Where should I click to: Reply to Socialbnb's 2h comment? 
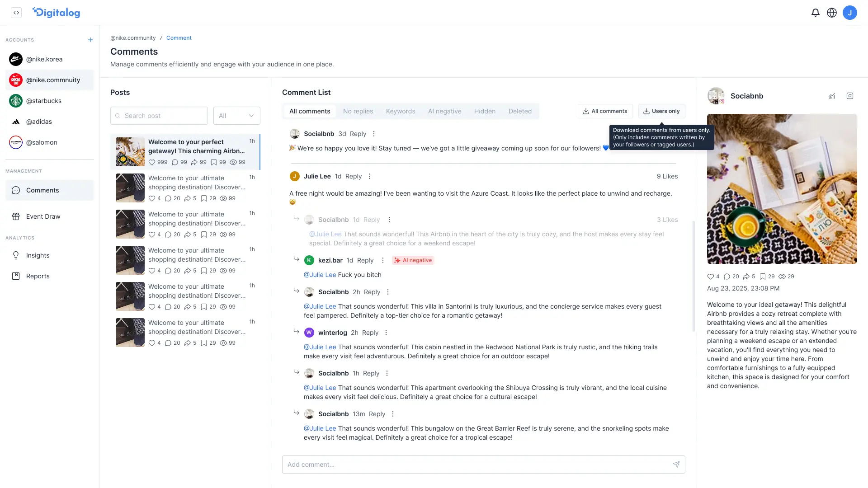tap(372, 292)
